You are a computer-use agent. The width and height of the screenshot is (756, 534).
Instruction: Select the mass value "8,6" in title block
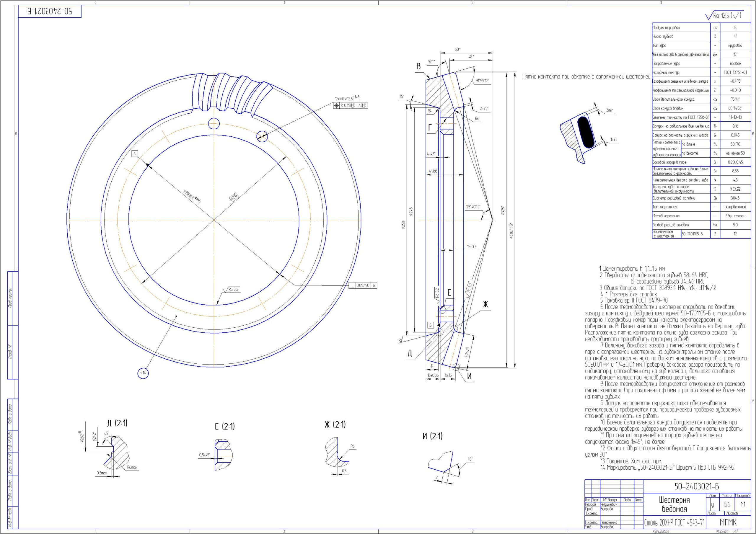coord(727,504)
